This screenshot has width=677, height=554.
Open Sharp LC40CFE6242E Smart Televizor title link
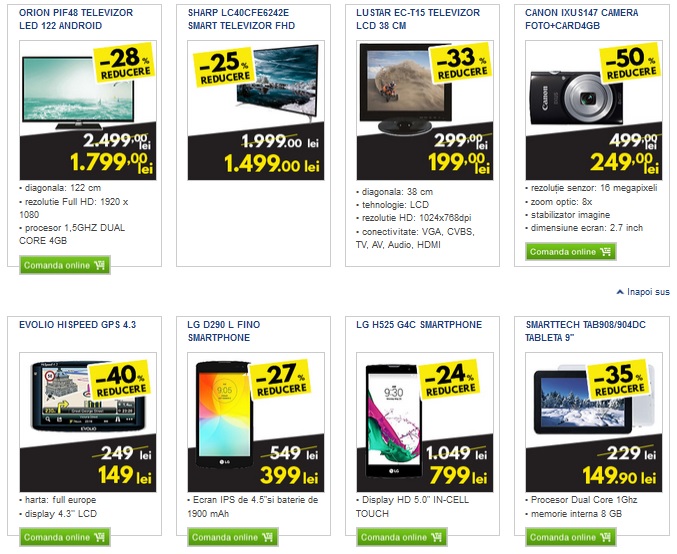241,19
